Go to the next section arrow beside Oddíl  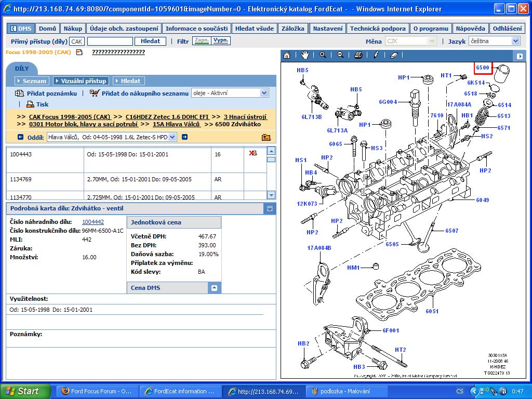184,137
